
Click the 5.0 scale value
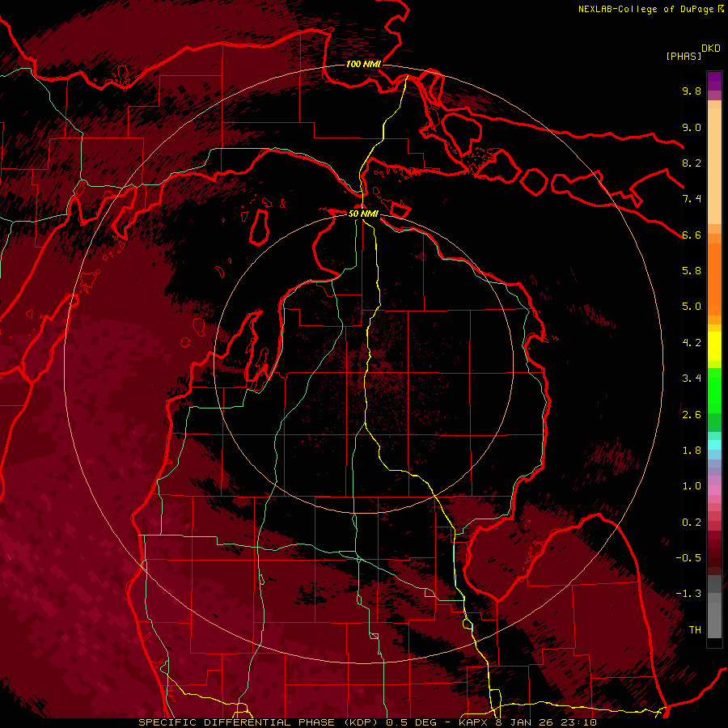point(692,307)
